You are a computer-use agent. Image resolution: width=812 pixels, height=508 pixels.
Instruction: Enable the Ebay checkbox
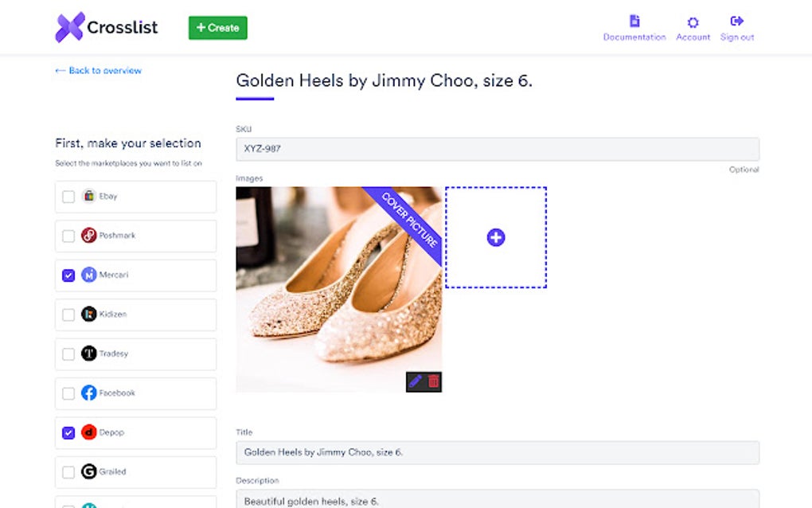coord(68,196)
